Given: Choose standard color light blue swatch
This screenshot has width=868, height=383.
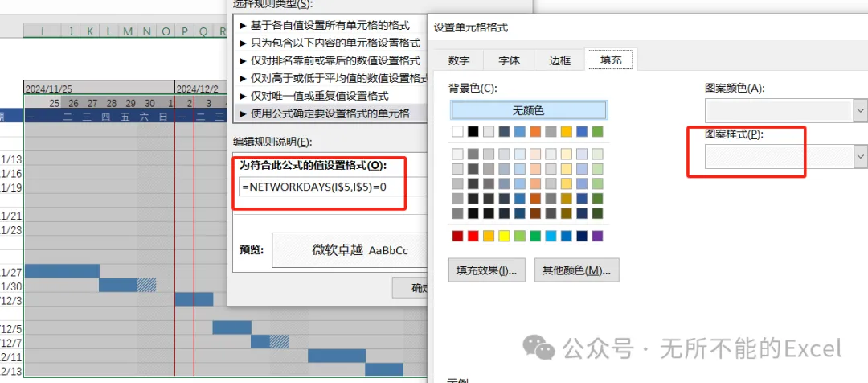Looking at the screenshot, I should click(551, 236).
